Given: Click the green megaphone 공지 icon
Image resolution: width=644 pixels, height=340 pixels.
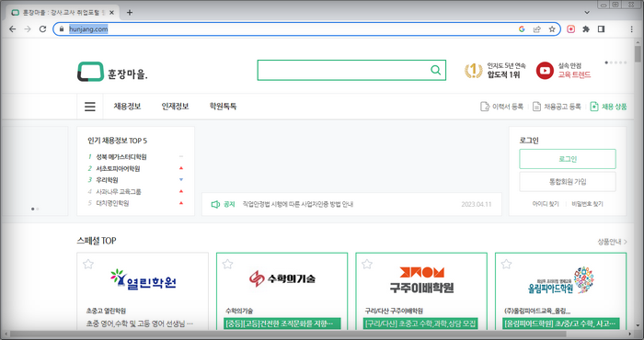Looking at the screenshot, I should click(x=215, y=204).
